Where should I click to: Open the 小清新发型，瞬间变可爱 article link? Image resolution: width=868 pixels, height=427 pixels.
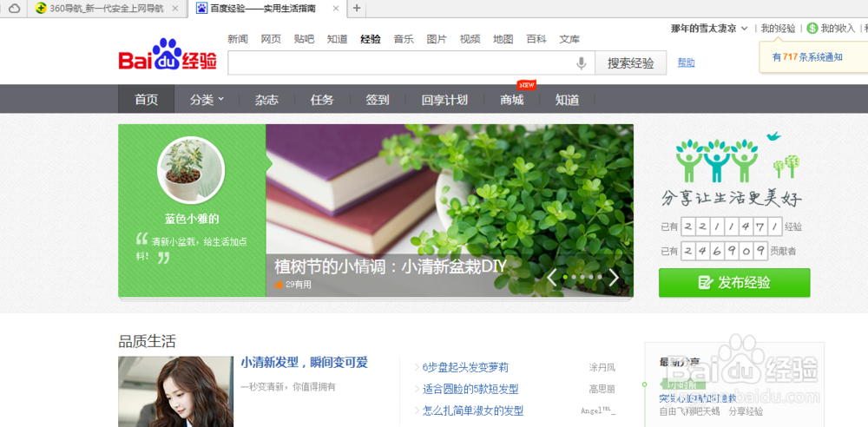pos(305,363)
